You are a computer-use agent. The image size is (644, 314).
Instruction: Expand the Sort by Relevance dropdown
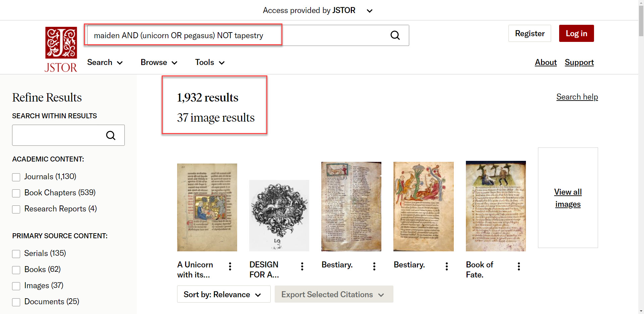(x=223, y=294)
